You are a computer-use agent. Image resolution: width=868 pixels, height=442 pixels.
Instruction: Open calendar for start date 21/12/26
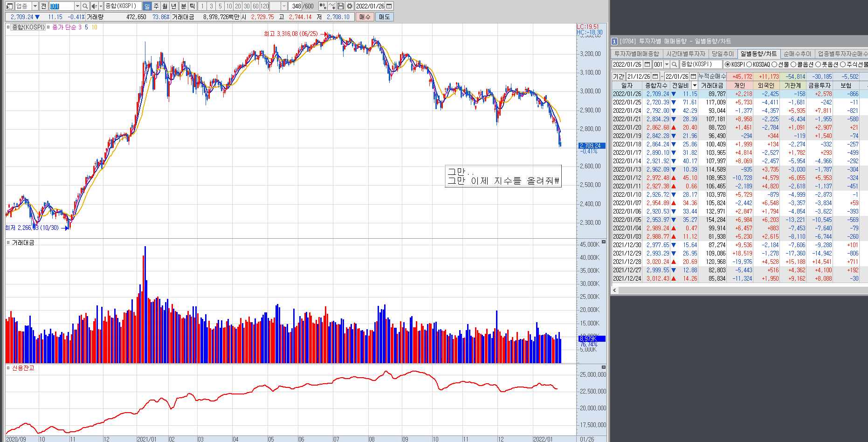pyautogui.click(x=655, y=76)
